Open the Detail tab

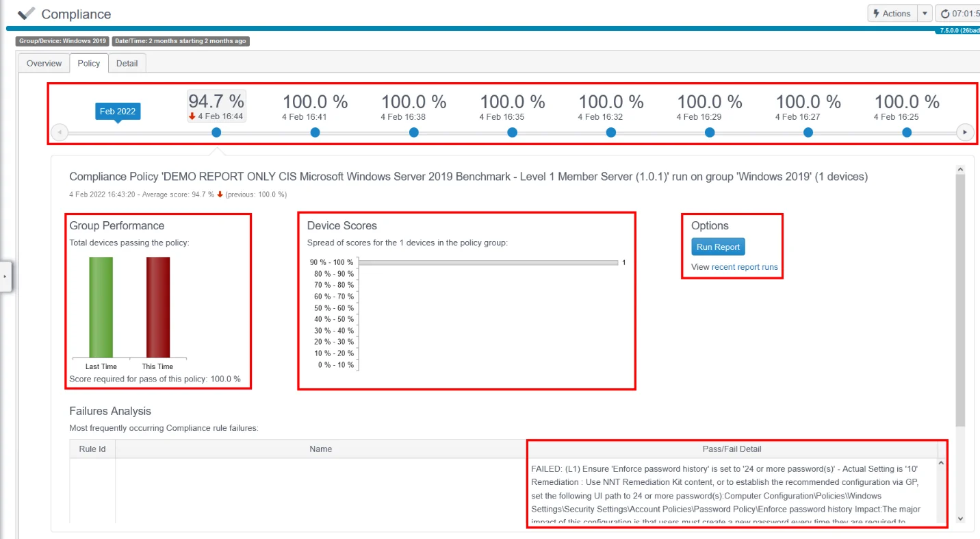click(x=127, y=63)
